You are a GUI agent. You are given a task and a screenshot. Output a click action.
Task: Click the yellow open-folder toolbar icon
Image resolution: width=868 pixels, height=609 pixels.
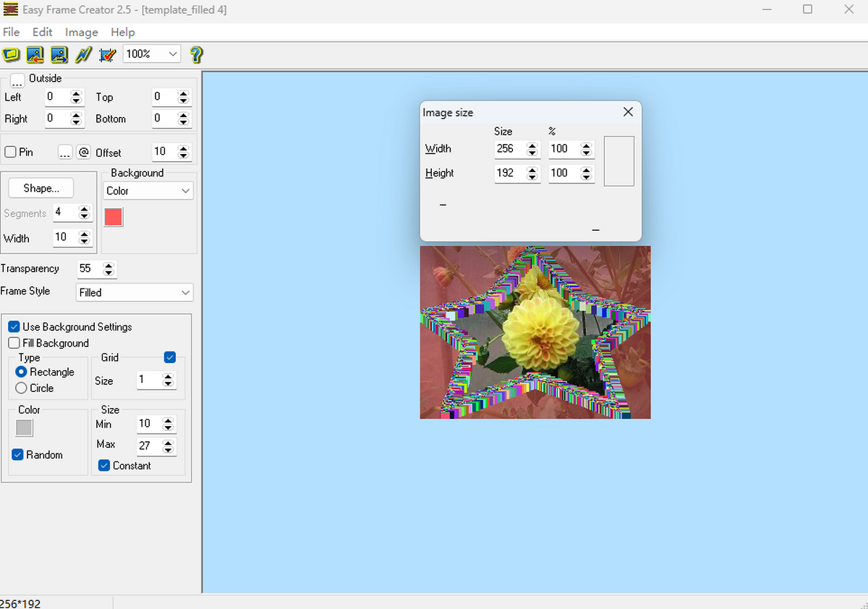click(11, 54)
